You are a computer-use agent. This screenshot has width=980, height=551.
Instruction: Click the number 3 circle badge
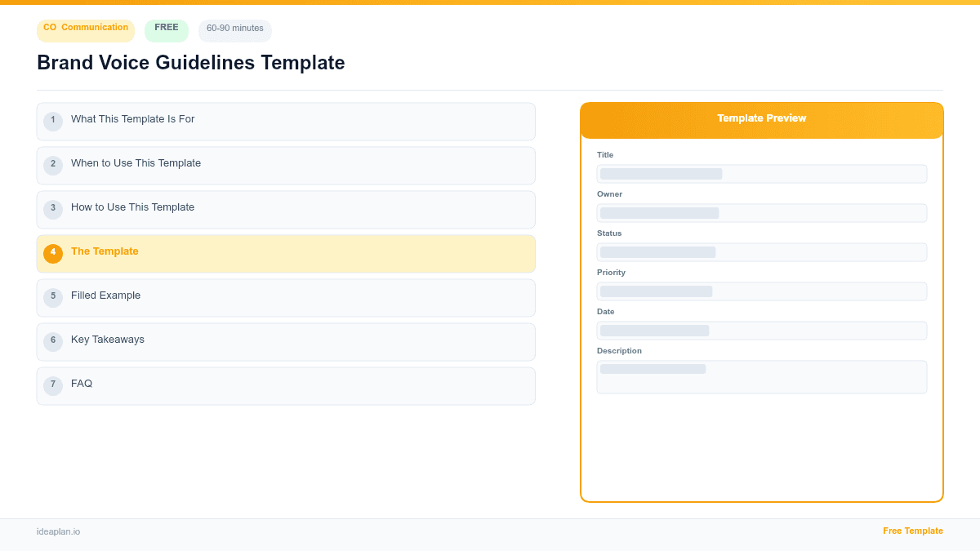[53, 210]
